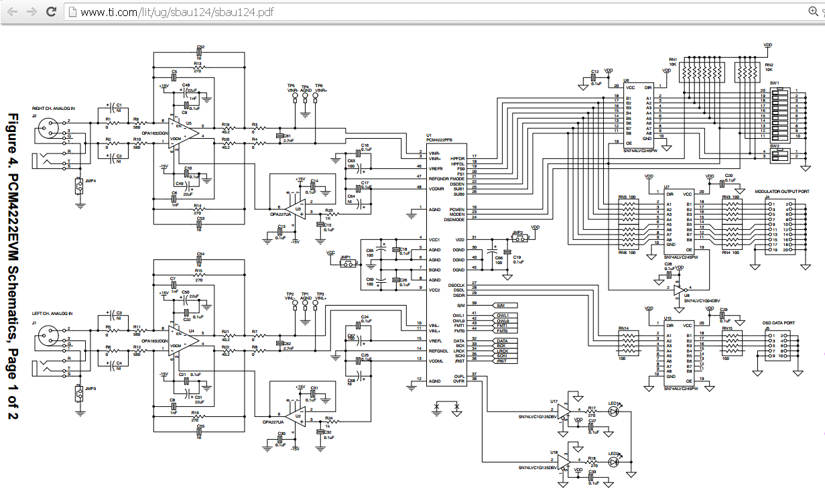This screenshot has width=825, height=504.
Task: Click the "RN14" resistor network label
Action: point(624,328)
